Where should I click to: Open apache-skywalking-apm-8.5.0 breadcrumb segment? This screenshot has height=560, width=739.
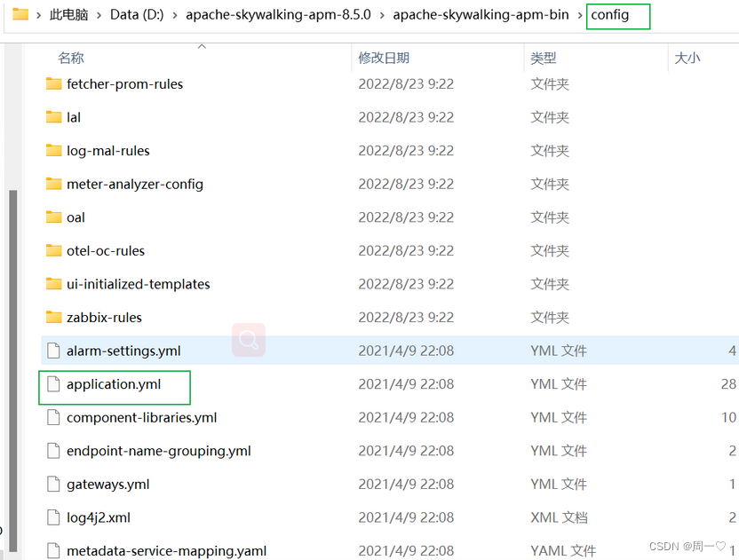click(x=278, y=15)
